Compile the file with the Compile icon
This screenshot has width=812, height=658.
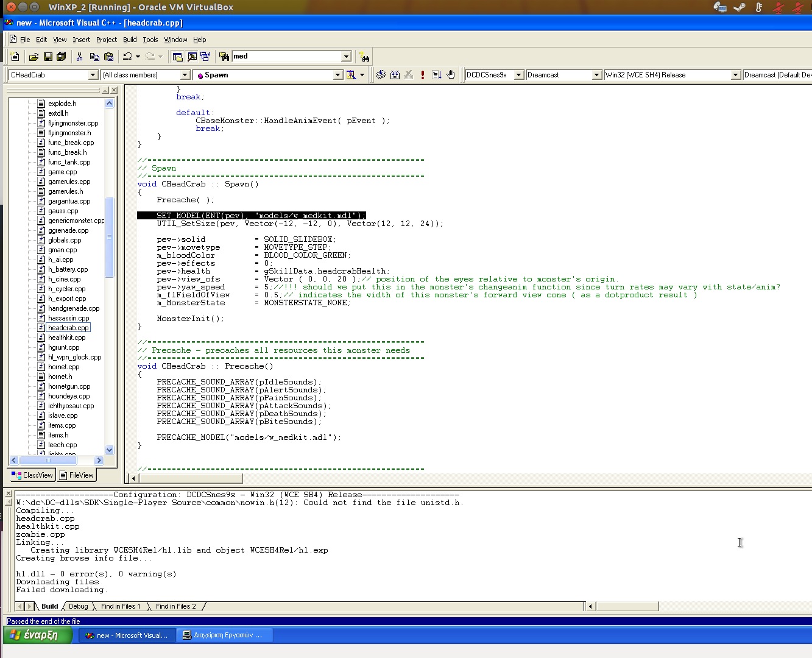click(x=381, y=75)
